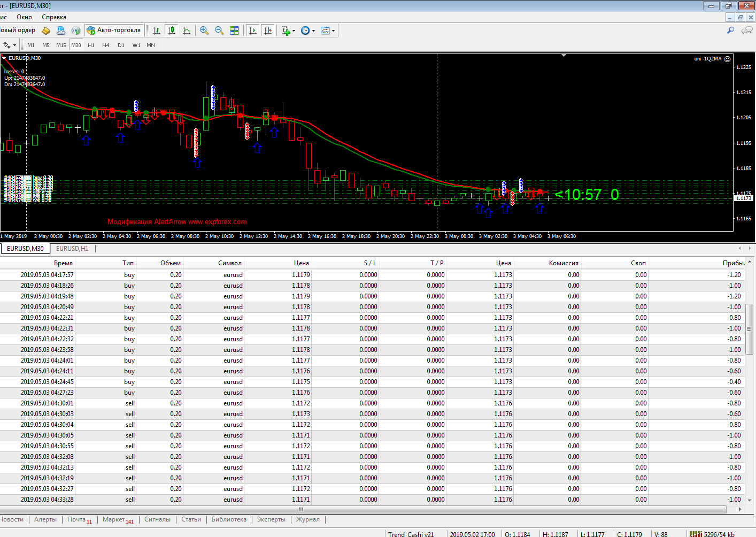Screen dimensions: 756x537
Task: Toggle the Авто-торговля auto-trading button
Action: [x=114, y=30]
